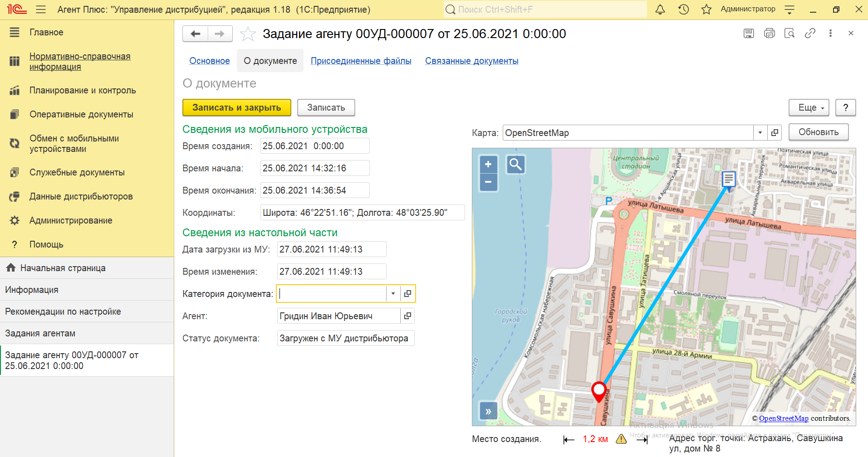This screenshot has height=457, width=868.
Task: Add document to favorites with star icon
Action: coord(248,34)
